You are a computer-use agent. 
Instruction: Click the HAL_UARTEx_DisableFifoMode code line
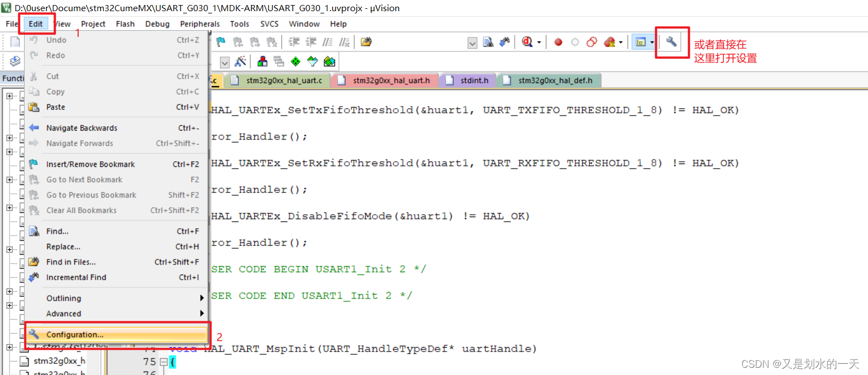(370, 216)
